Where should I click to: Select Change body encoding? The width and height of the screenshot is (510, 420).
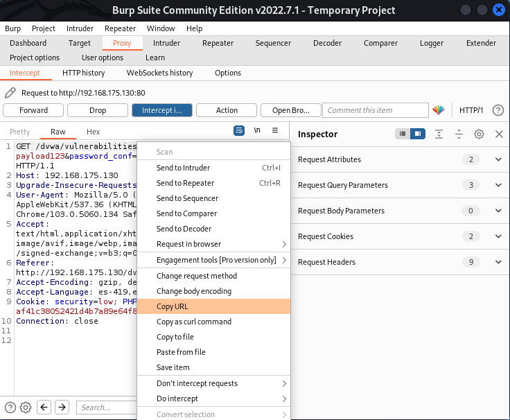(213, 291)
